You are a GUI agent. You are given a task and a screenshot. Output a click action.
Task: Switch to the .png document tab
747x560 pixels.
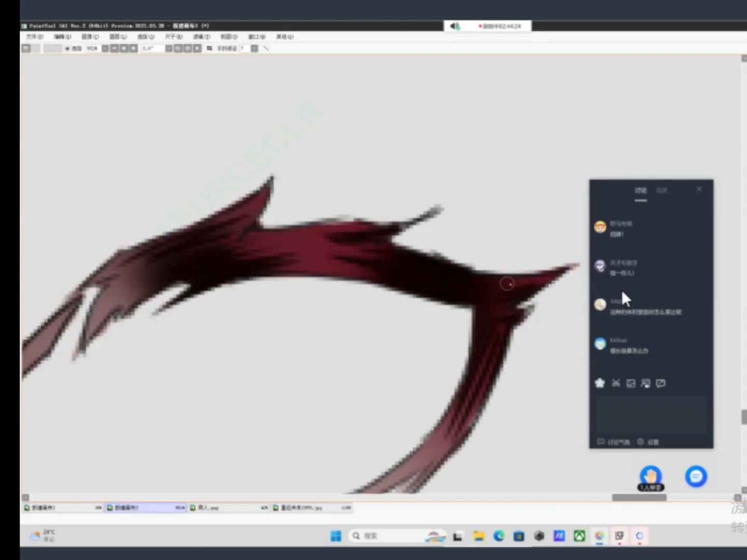pyautogui.click(x=229, y=508)
